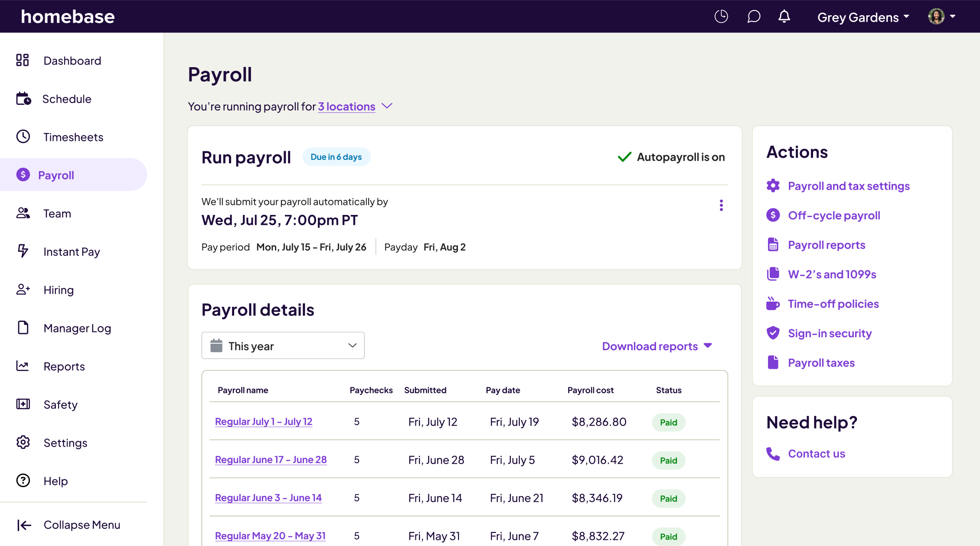This screenshot has width=980, height=546.
Task: Open Regular June 3 – June 14 payroll
Action: pos(268,498)
